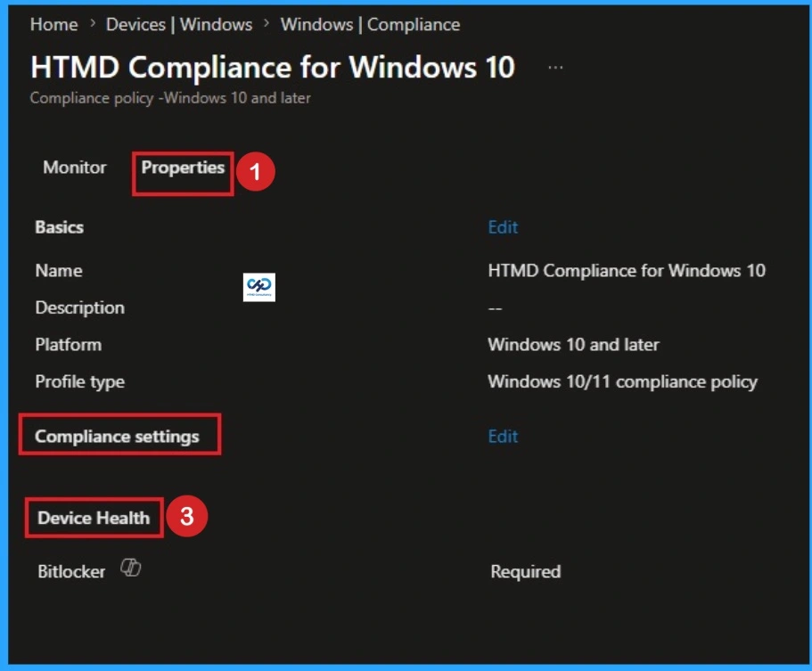Click the Profile type label
Image resolution: width=812 pixels, height=671 pixels.
point(80,382)
